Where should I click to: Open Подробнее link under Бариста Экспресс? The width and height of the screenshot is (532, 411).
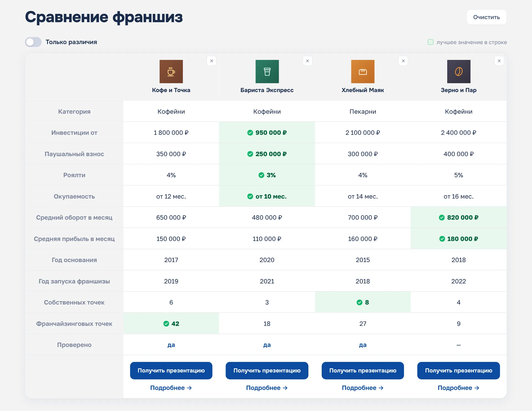tap(267, 388)
